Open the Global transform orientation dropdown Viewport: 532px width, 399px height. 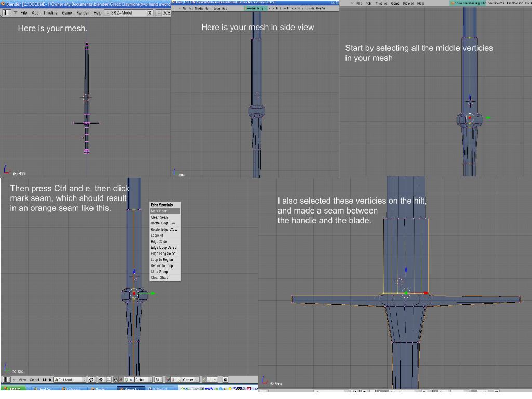coord(143,380)
